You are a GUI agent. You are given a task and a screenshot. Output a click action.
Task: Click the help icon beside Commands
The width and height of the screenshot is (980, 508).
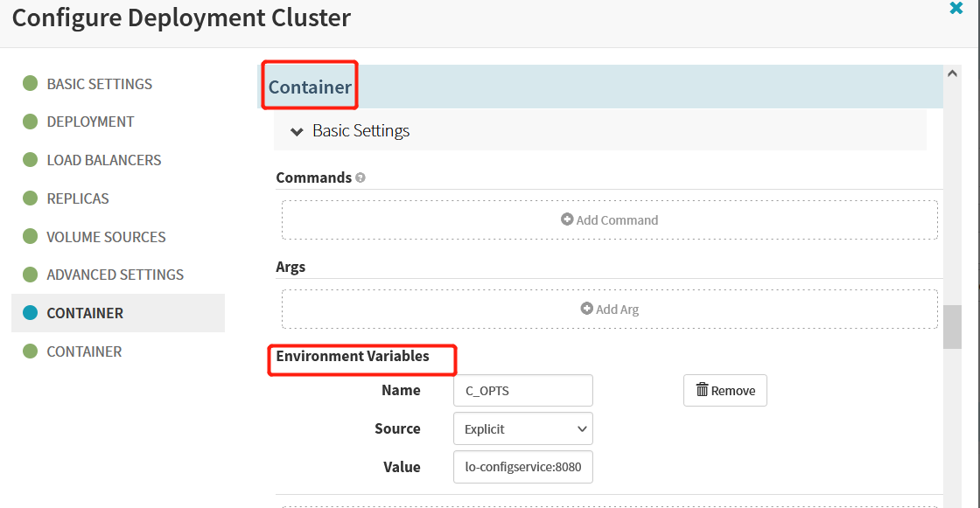click(x=360, y=178)
